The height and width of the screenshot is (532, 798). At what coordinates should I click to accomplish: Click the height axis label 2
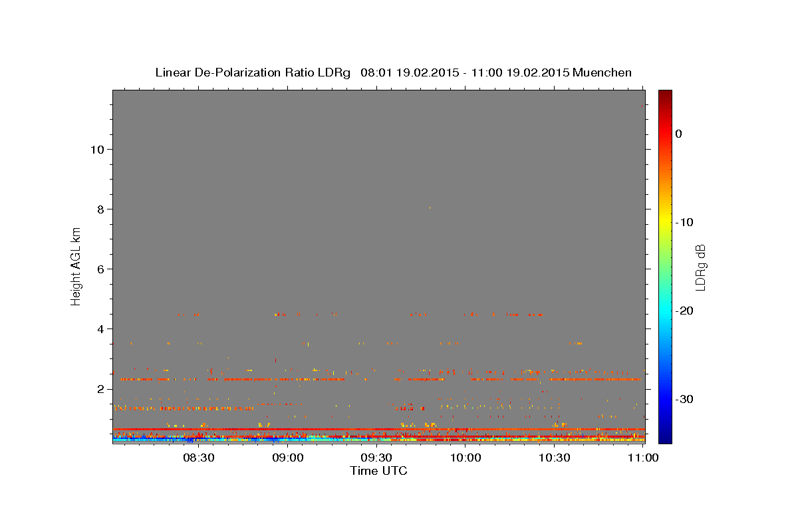[x=99, y=389]
